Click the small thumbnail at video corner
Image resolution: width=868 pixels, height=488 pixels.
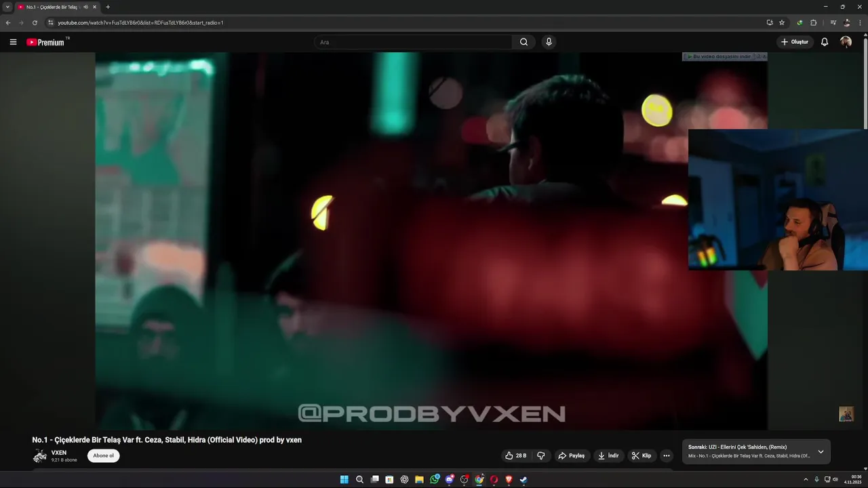click(x=846, y=414)
